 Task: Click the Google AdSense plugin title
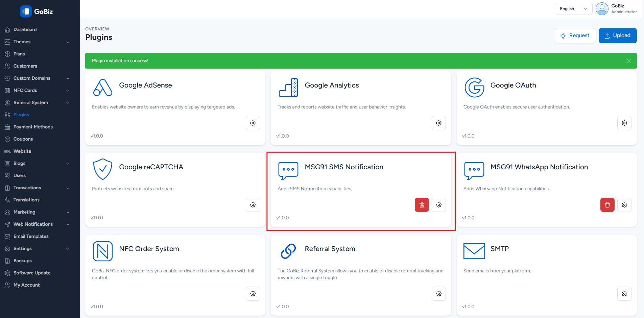(145, 85)
